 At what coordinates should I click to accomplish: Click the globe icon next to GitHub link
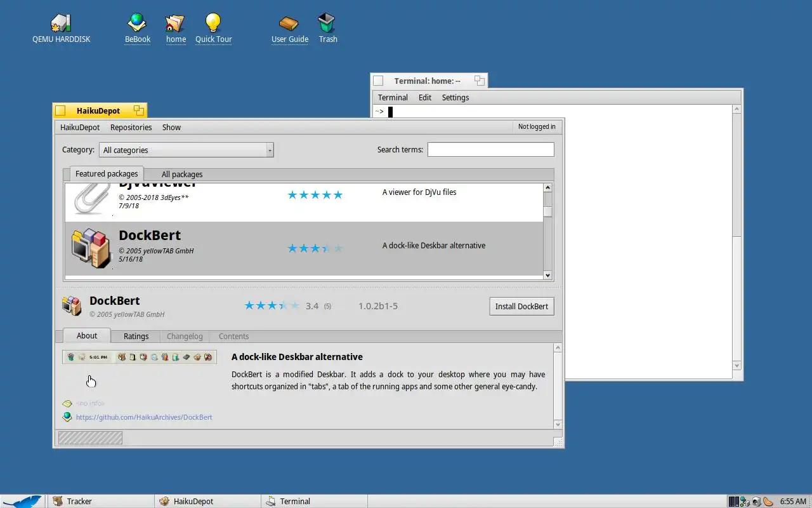click(x=67, y=417)
